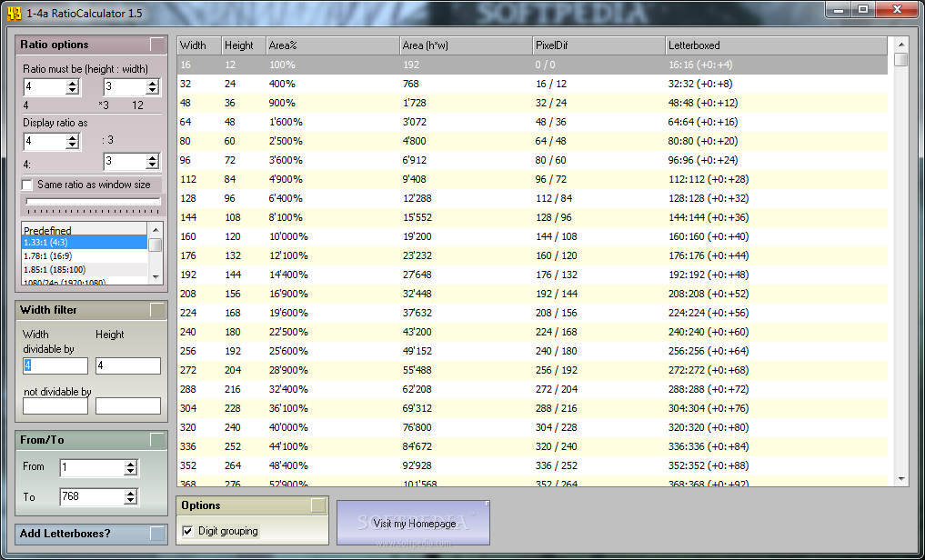Adjust the From value spinner
The width and height of the screenshot is (925, 560).
click(130, 468)
